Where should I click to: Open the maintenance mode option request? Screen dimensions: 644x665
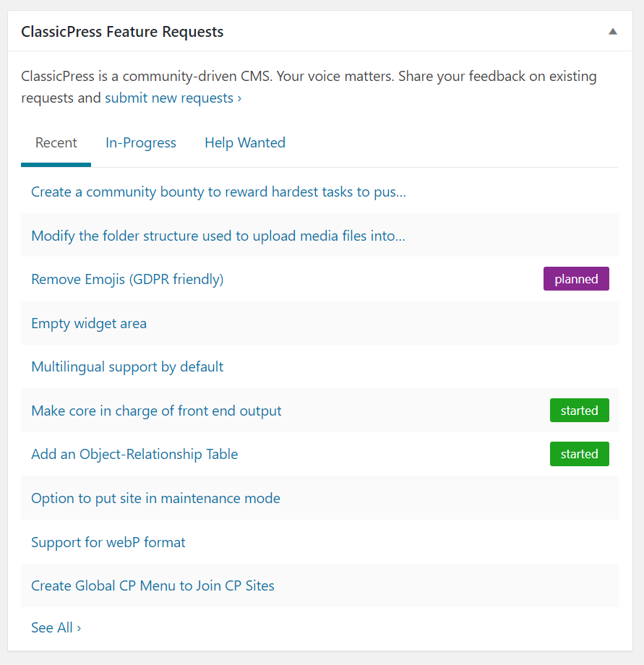pos(155,498)
